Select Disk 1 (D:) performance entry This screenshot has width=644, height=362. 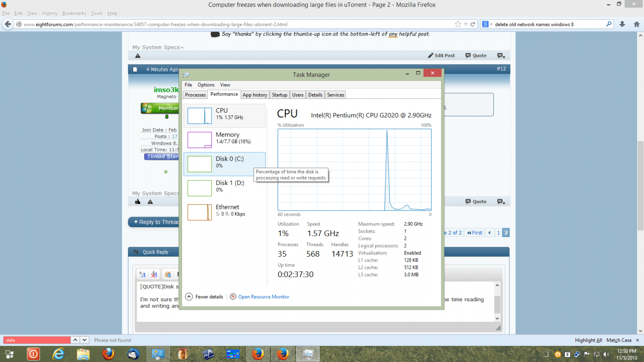224,188
